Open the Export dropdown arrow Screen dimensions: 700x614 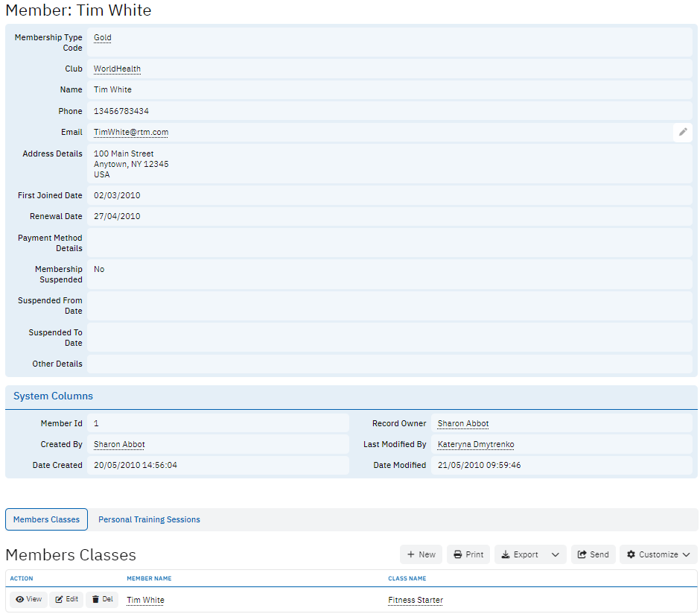pyautogui.click(x=555, y=554)
